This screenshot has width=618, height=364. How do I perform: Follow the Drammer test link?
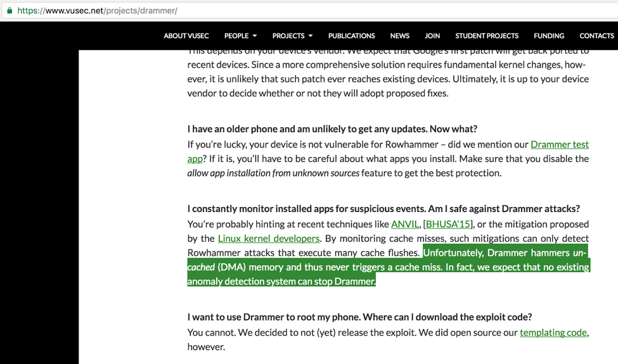pos(560,144)
